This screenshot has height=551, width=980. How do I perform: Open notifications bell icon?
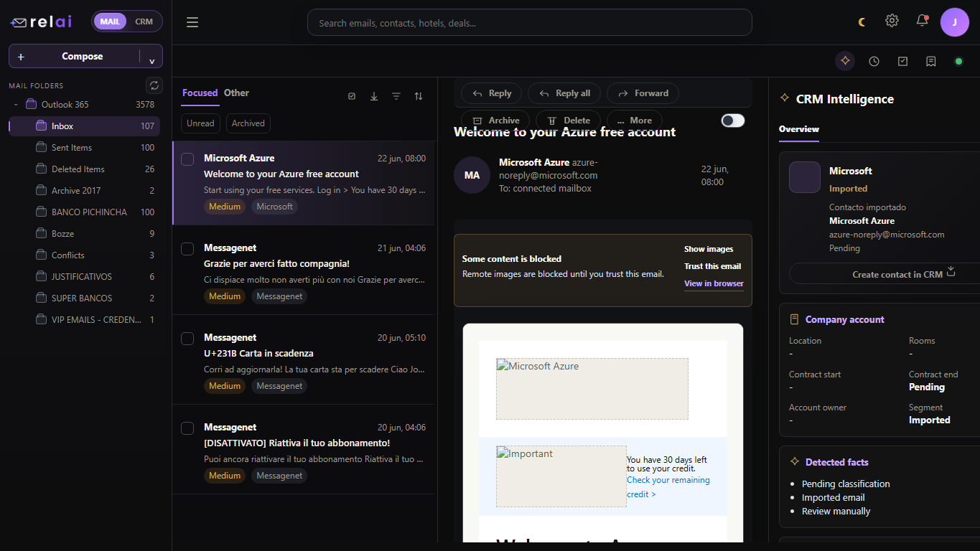[923, 21]
